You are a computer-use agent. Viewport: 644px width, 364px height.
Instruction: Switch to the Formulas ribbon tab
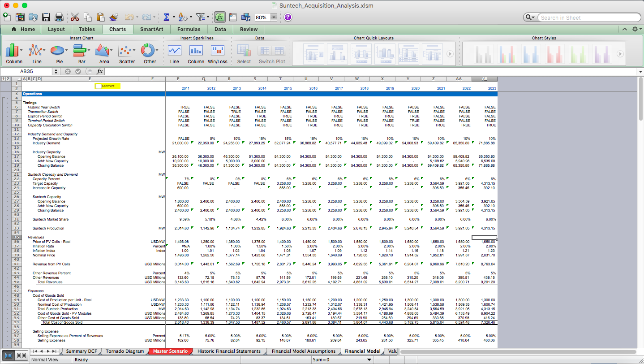[189, 28]
